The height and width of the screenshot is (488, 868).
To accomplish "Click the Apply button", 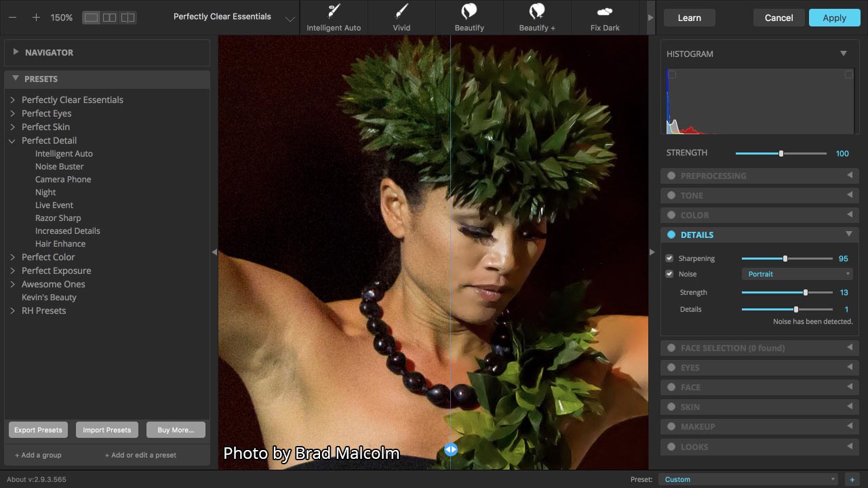I will click(834, 18).
